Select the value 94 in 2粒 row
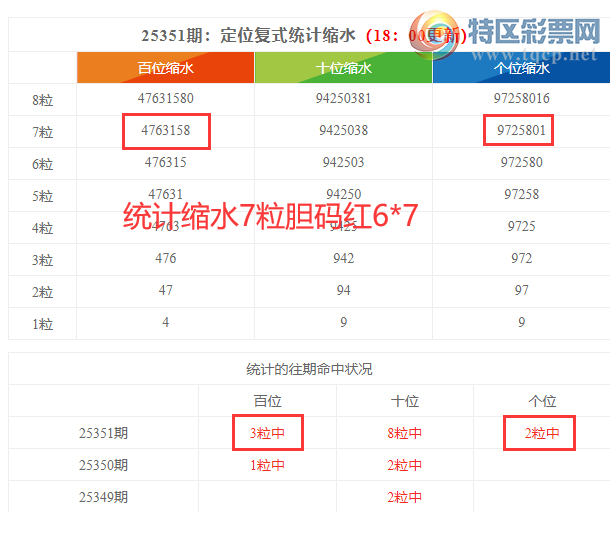The height and width of the screenshot is (550, 610). coord(344,289)
